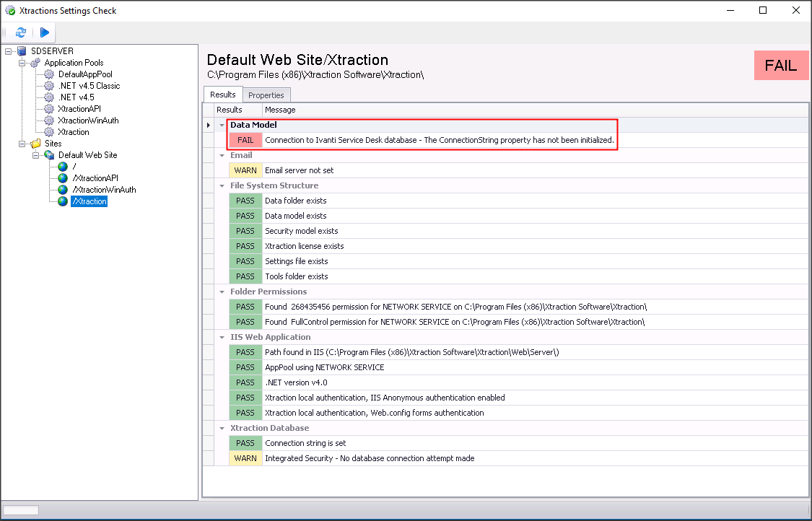Select the SDSERVER server icon
Viewport: 812px width, 521px height.
point(22,51)
